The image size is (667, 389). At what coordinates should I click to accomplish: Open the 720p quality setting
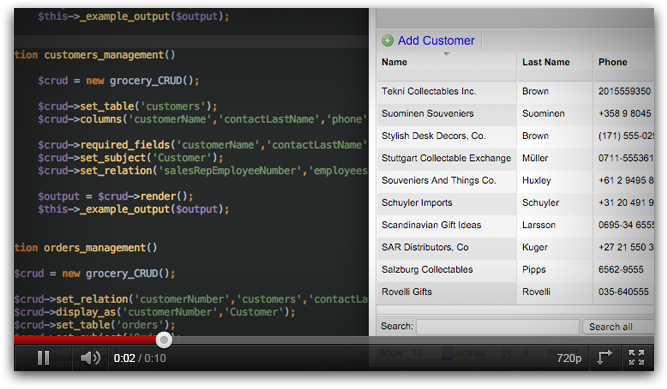[x=569, y=358]
